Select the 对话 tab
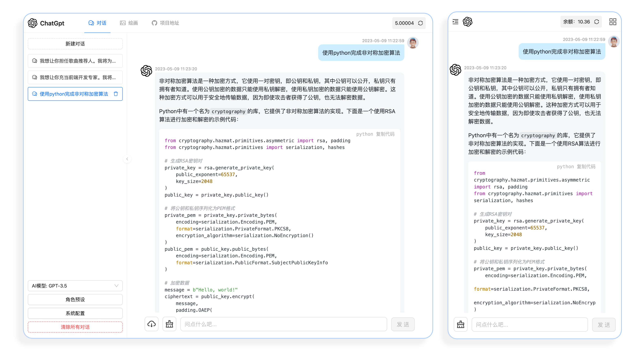The width and height of the screenshot is (644, 355). pos(97,23)
